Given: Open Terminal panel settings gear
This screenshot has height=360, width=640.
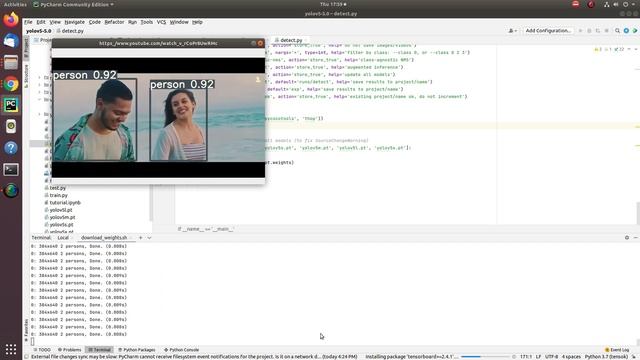Looking at the screenshot, I should coord(627,238).
